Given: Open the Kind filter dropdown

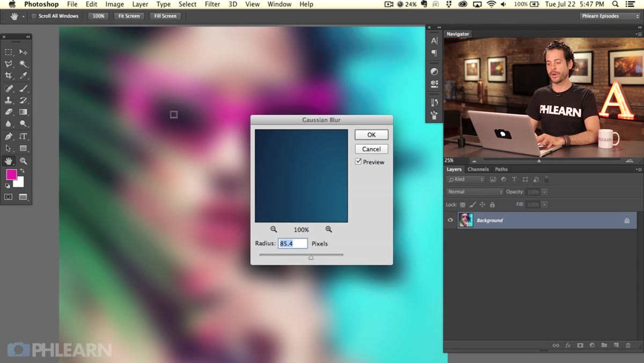Looking at the screenshot, I should [466, 179].
